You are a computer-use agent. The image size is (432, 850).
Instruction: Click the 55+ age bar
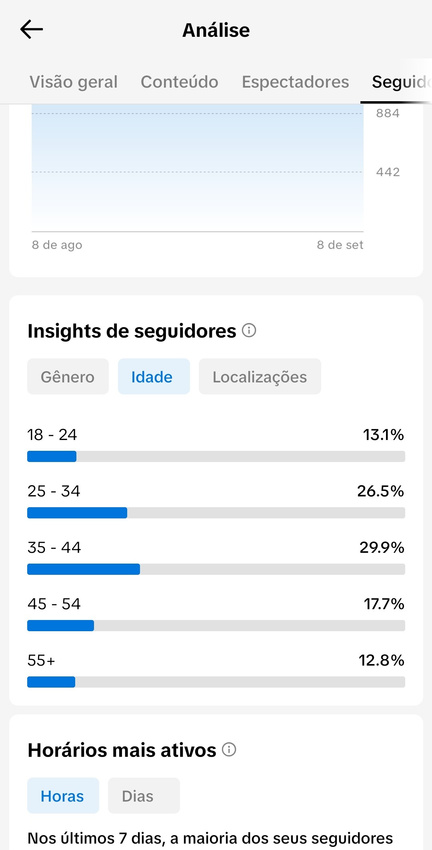pos(216,682)
